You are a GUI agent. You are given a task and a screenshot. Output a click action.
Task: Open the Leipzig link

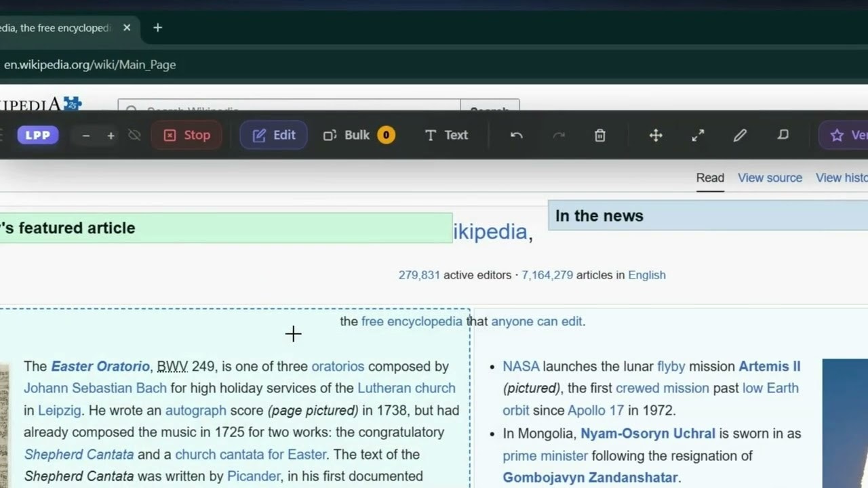pos(59,411)
